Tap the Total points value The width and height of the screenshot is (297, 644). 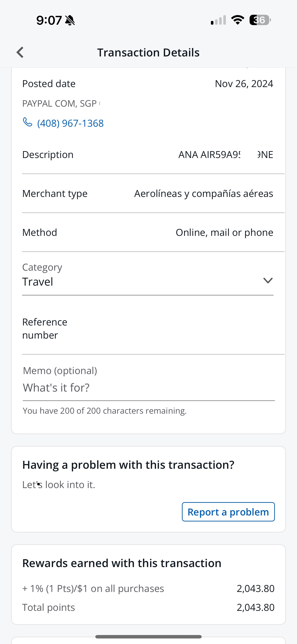tap(255, 607)
